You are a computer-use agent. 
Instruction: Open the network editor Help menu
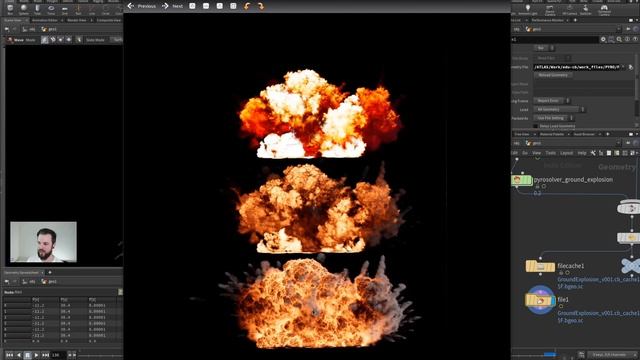pos(582,153)
